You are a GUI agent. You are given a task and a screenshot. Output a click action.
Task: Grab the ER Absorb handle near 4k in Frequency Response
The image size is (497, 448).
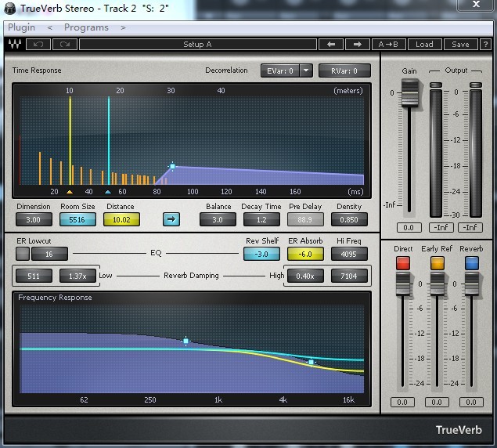point(312,362)
